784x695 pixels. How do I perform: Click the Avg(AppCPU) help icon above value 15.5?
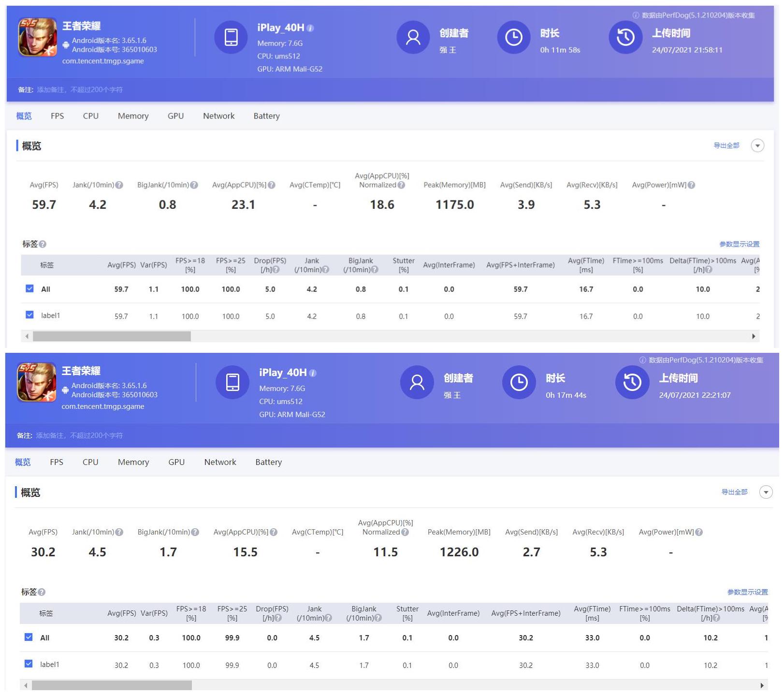coord(274,532)
